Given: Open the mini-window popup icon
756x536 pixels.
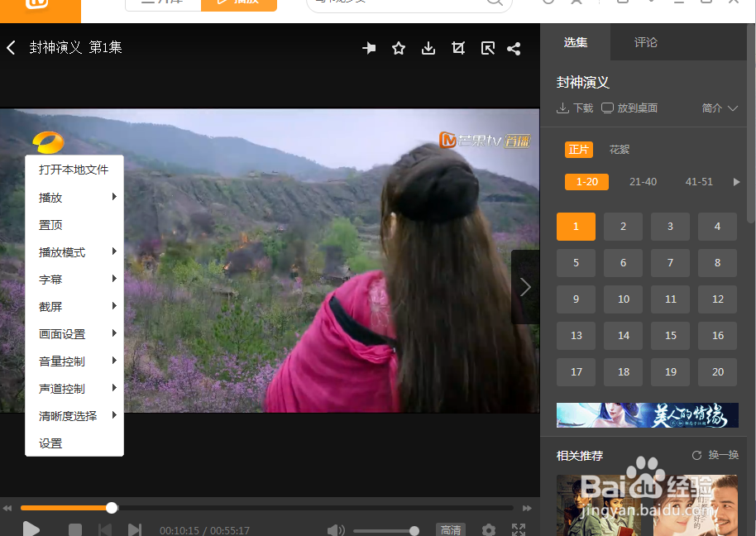Looking at the screenshot, I should 488,48.
